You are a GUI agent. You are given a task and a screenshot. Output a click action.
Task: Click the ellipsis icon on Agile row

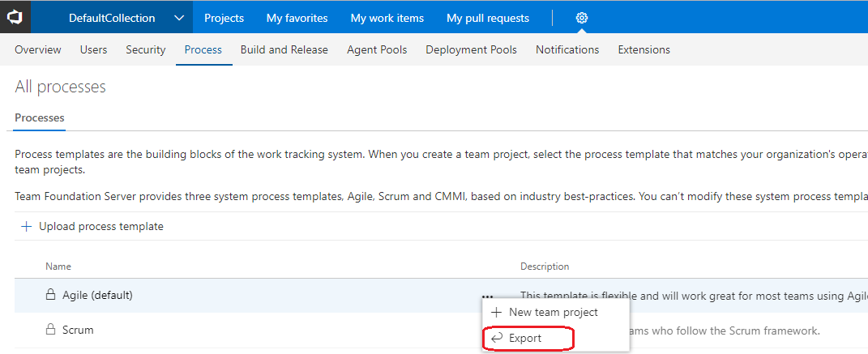coord(487,296)
